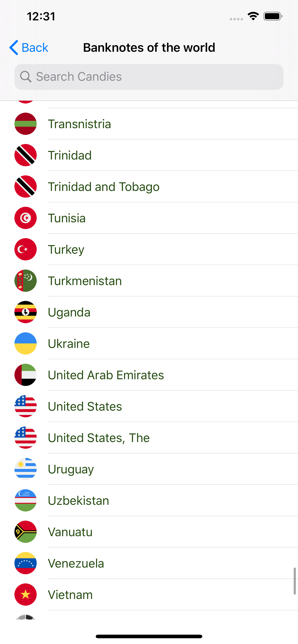Tap the Ukraine flag icon

tap(25, 344)
